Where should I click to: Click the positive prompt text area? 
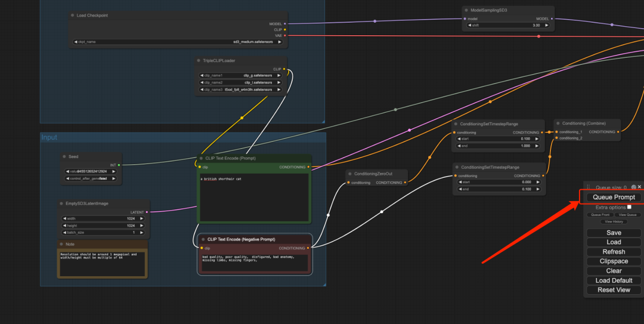coord(254,197)
